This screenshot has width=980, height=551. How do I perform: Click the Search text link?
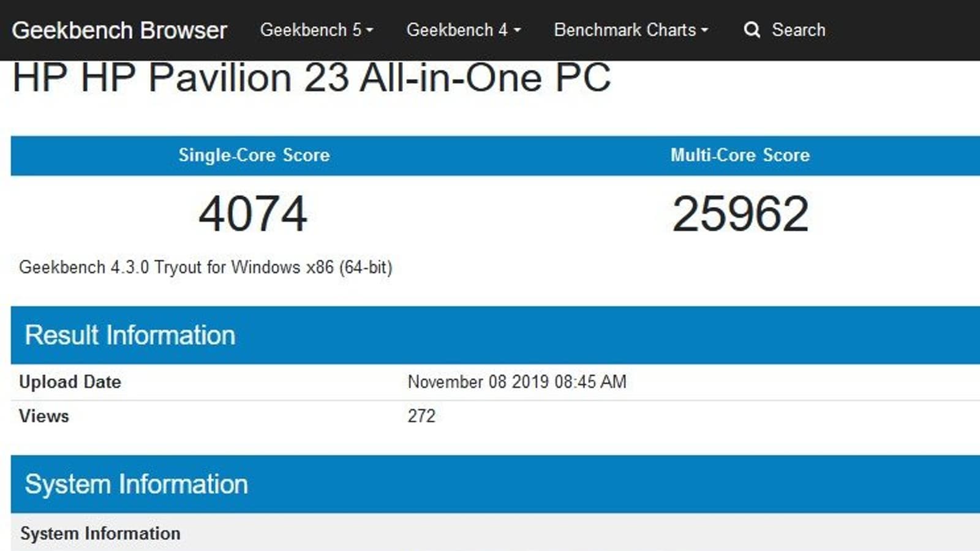pyautogui.click(x=798, y=30)
